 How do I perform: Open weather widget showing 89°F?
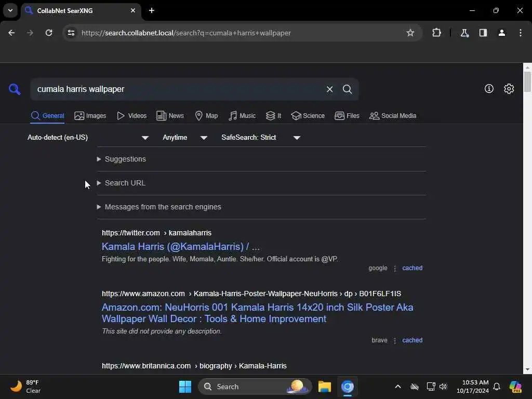(26, 387)
